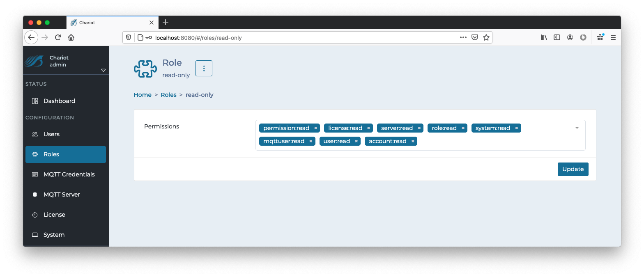The height and width of the screenshot is (277, 644).
Task: Select the Chariot browser tab
Action: 112,23
